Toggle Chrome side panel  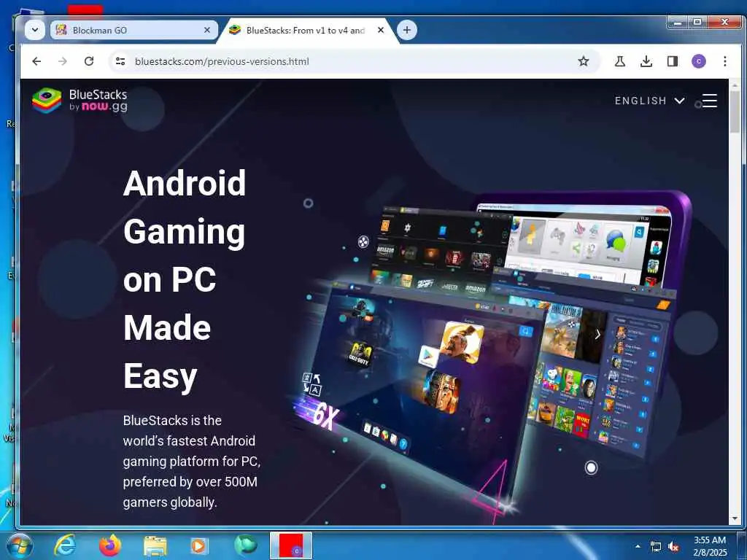[x=672, y=61]
